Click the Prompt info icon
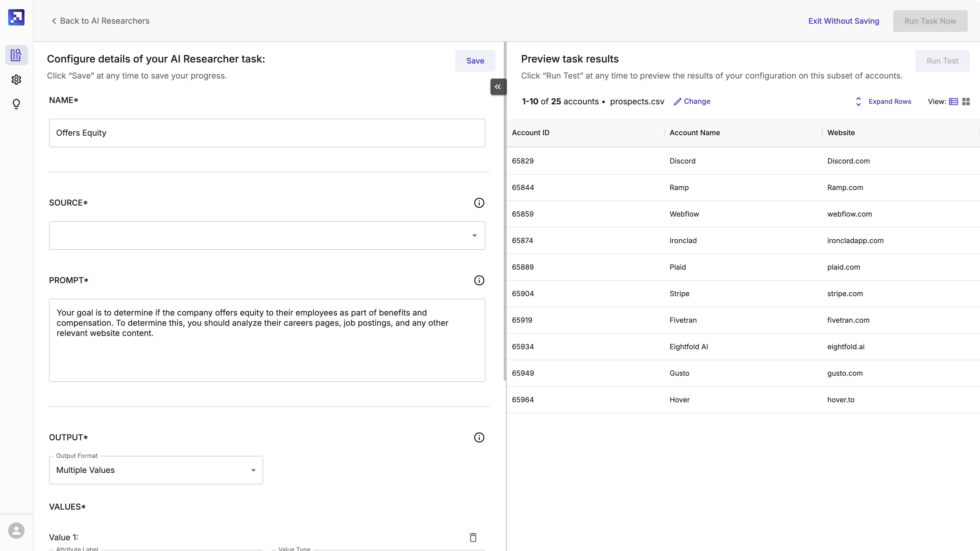This screenshot has height=551, width=980. coord(479,280)
